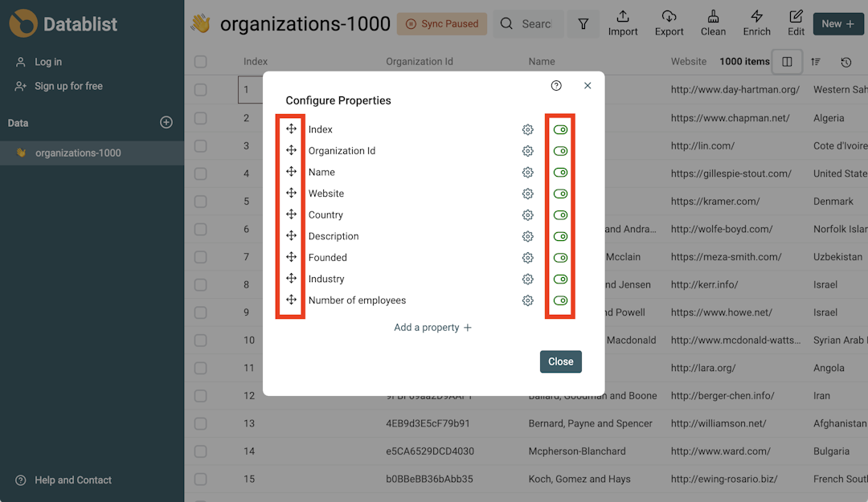The width and height of the screenshot is (868, 502).
Task: Click the search field in the toolbar
Action: pos(530,23)
